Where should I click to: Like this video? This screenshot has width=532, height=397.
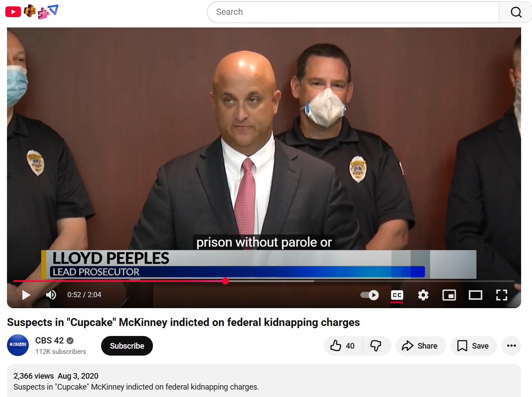click(x=343, y=346)
